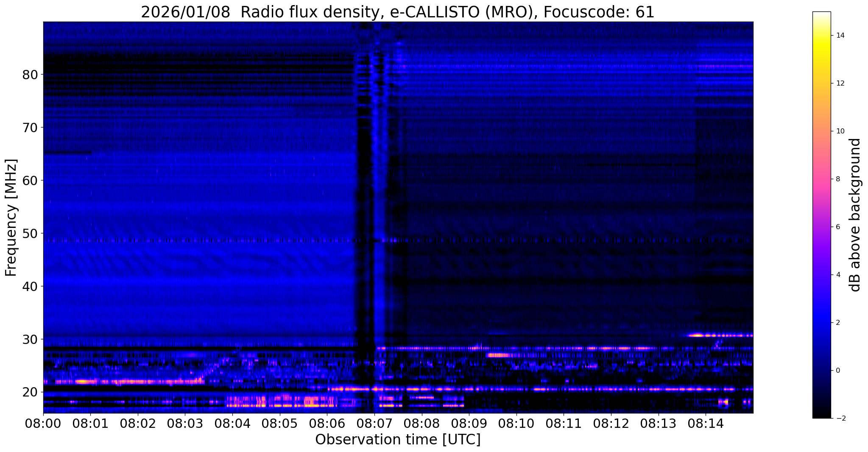Click the 08:00 tick label on time axis
Screen dimensions: 868x452
[x=43, y=424]
